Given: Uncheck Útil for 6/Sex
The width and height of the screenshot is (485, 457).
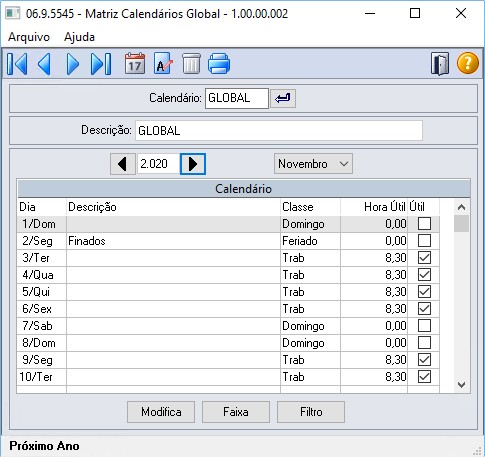Looking at the screenshot, I should [424, 309].
